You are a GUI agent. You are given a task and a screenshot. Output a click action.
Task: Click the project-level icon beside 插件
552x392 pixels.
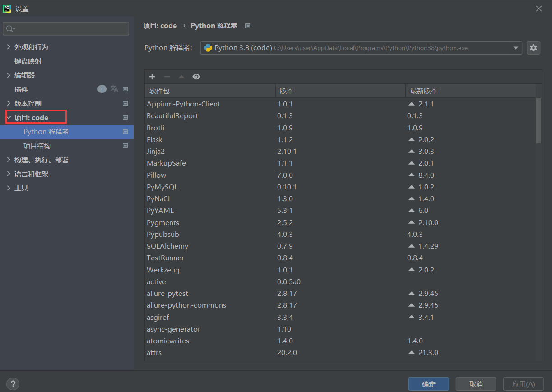coord(125,89)
